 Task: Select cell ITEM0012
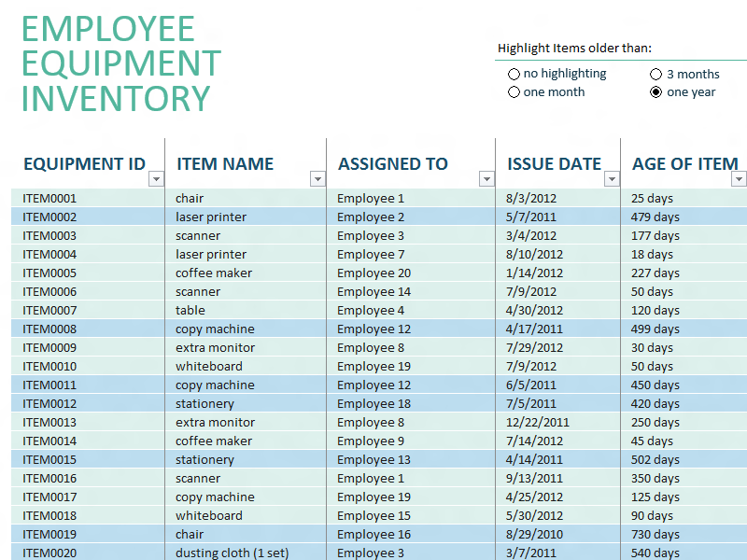click(88, 403)
